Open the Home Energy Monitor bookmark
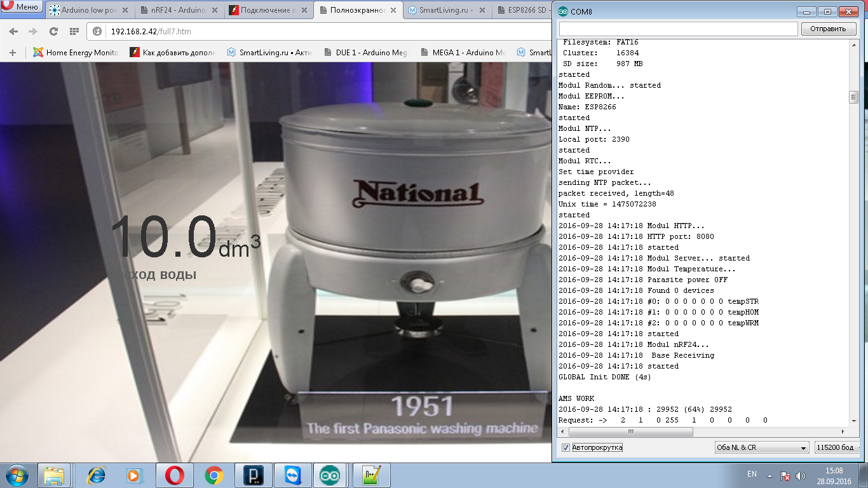Screen dimensions: 868x488 point(76,53)
